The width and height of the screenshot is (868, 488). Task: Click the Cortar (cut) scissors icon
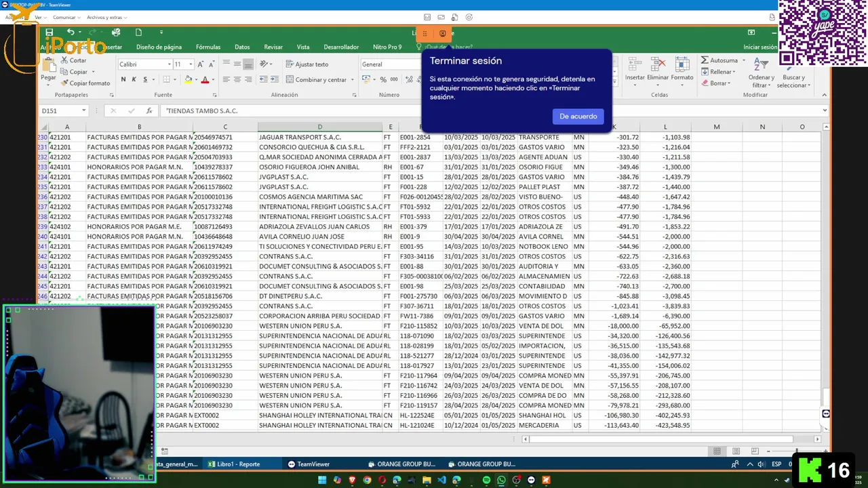coord(64,60)
